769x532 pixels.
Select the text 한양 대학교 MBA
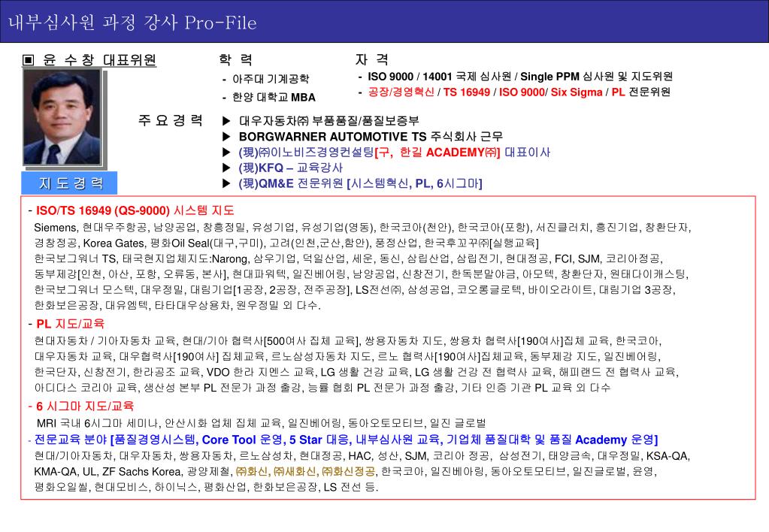pos(274,97)
